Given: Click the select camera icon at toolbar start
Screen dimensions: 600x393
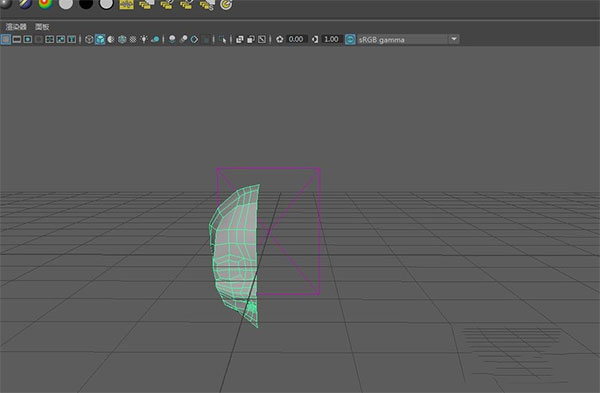Looking at the screenshot, I should 6,39.
